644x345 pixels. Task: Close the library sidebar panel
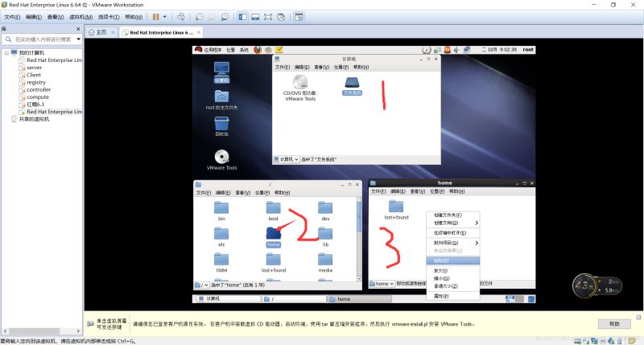(x=78, y=29)
